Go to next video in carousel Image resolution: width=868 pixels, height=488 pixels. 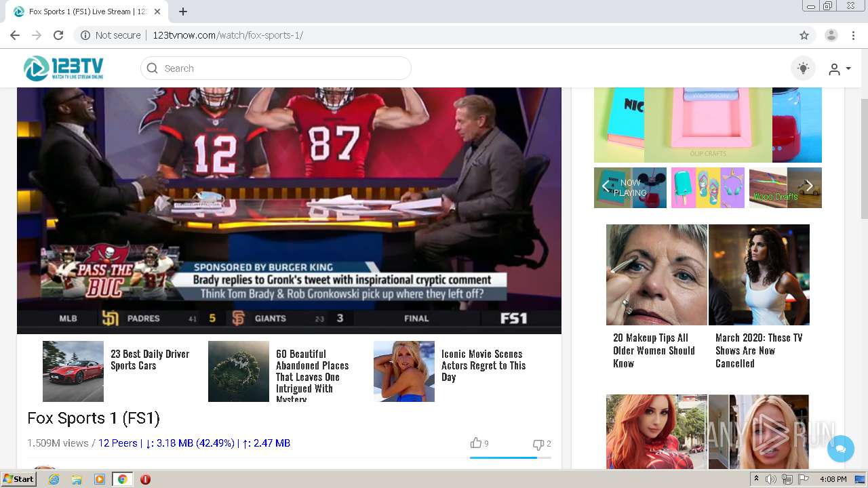coord(809,186)
